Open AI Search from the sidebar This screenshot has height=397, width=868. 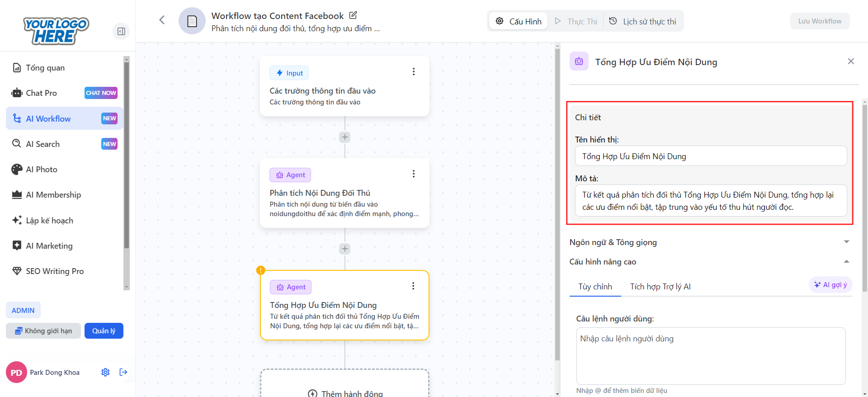[43, 144]
